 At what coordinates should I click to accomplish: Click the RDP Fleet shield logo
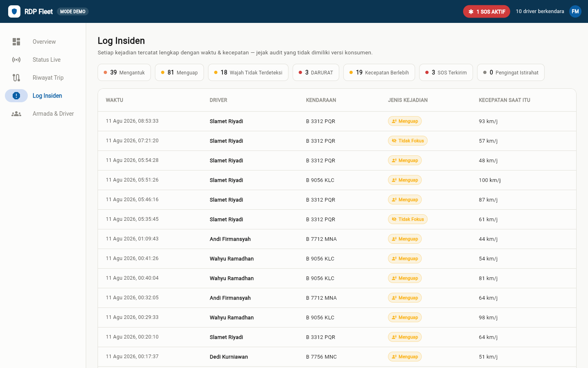click(14, 11)
